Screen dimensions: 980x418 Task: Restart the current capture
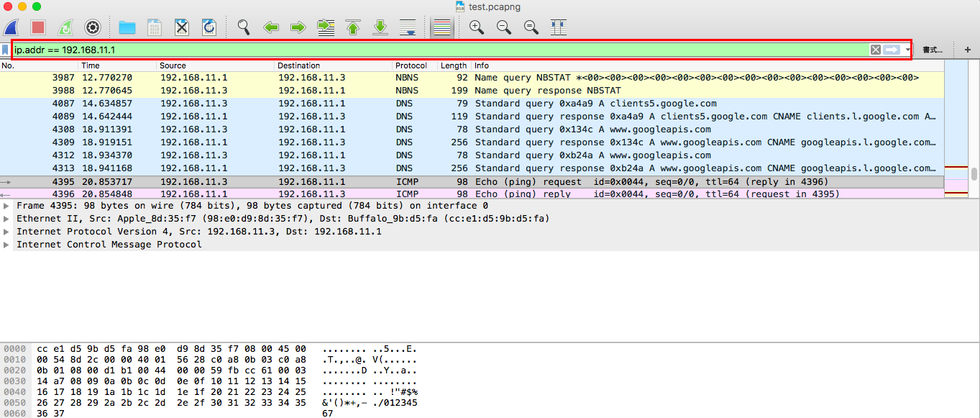[x=65, y=28]
